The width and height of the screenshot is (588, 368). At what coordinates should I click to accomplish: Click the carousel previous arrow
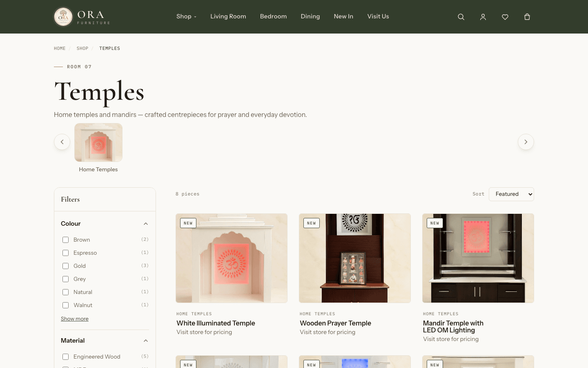tap(62, 142)
